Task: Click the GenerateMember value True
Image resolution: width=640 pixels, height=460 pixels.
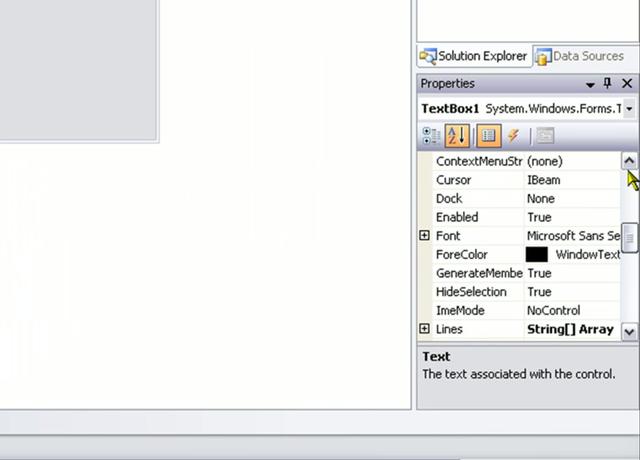Action: [x=539, y=273]
